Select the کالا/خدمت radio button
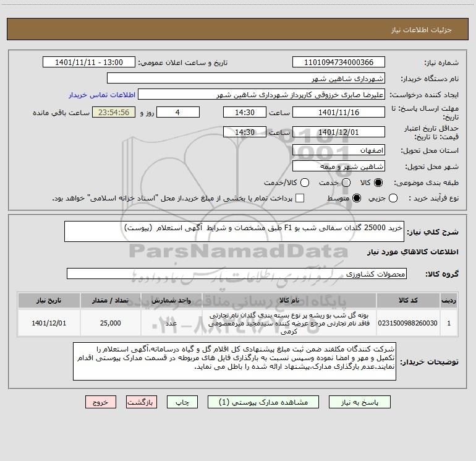 tap(305, 183)
